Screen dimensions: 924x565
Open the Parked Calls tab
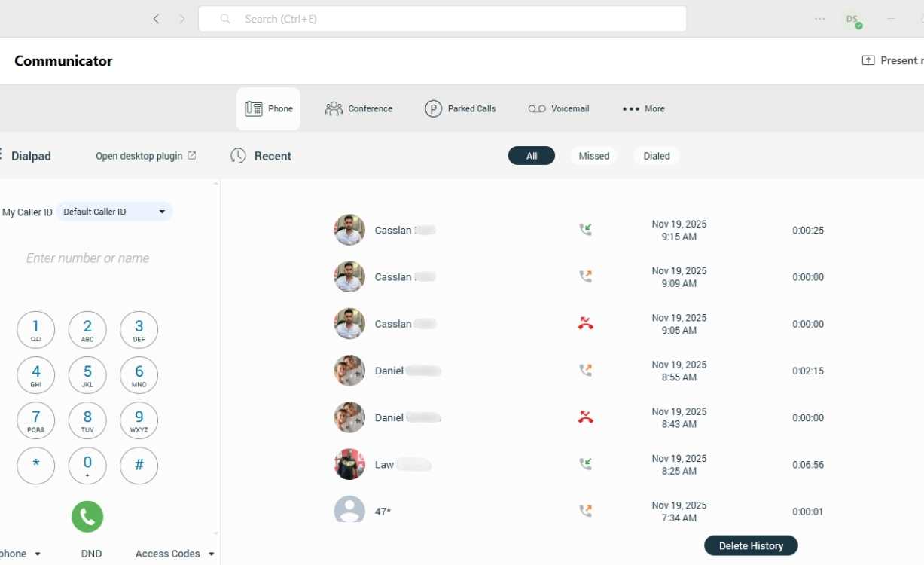click(x=461, y=109)
